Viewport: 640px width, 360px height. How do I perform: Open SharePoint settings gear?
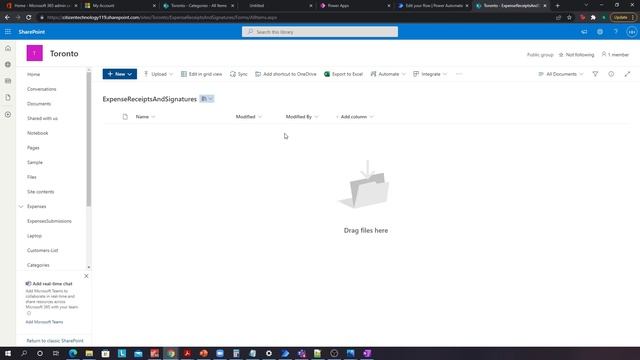[x=600, y=32]
